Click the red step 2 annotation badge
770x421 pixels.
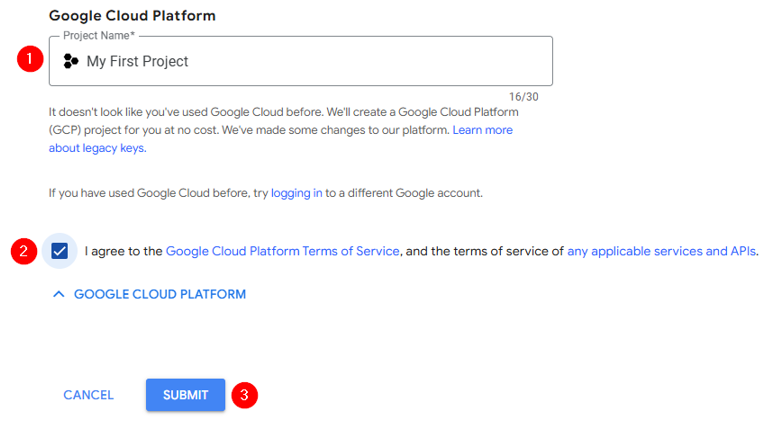pos(23,251)
